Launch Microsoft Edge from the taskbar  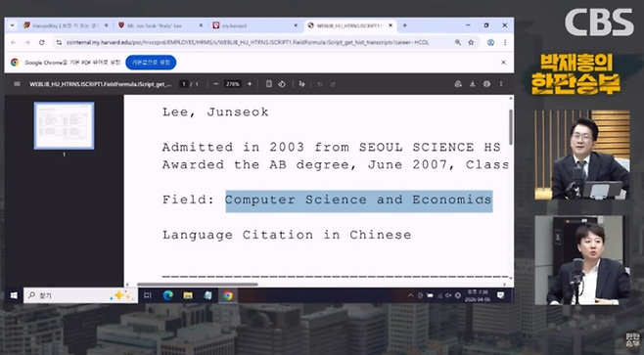click(167, 295)
